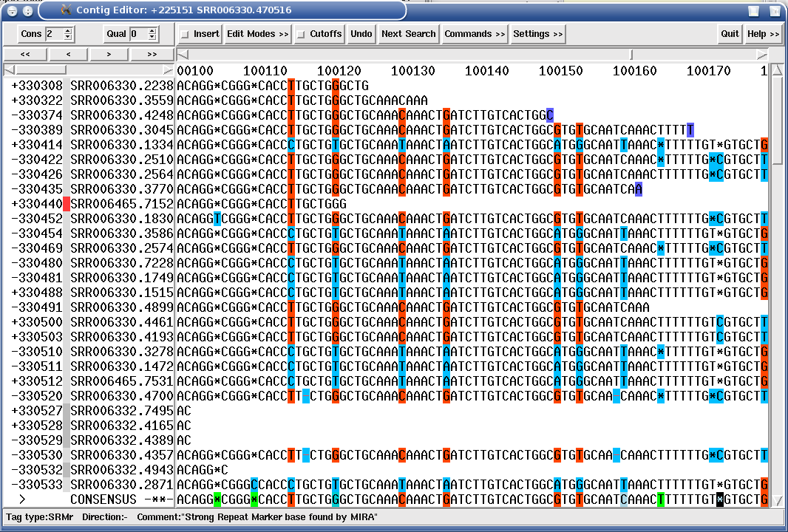788x532 pixels.
Task: Select read name SRR006332.4389
Action: click(x=122, y=440)
